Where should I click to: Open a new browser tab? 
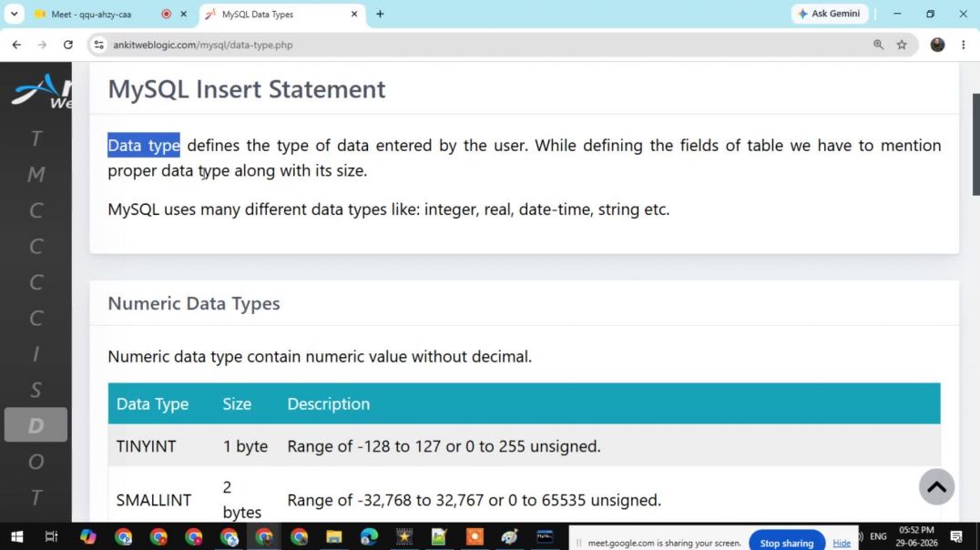[380, 14]
